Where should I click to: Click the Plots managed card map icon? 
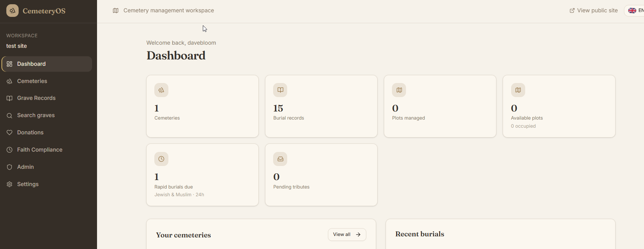click(399, 90)
